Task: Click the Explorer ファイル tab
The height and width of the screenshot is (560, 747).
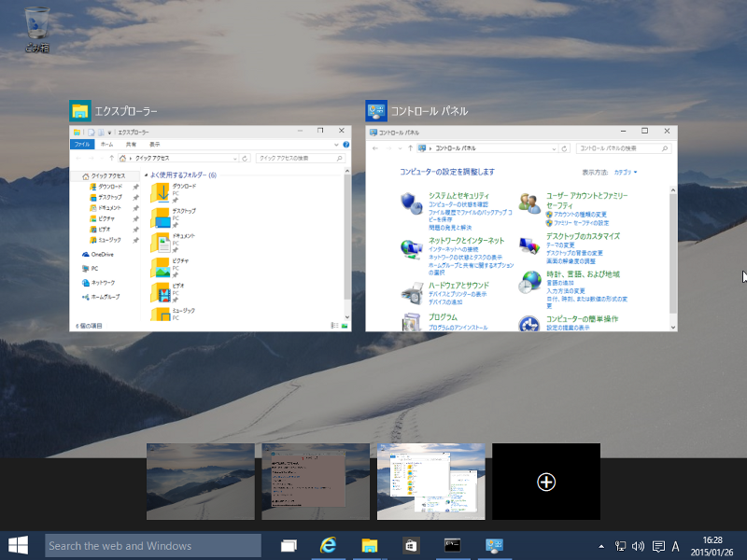Action: (82, 145)
